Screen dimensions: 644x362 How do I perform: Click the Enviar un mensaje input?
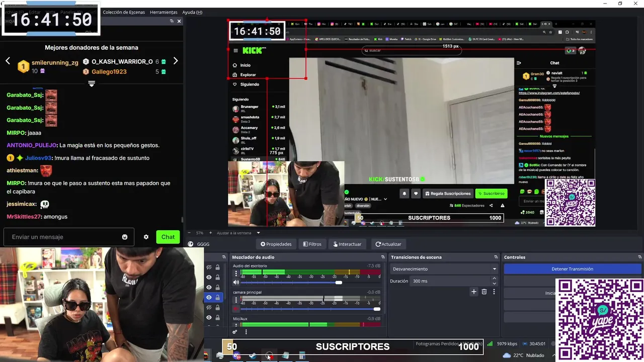pyautogui.click(x=63, y=237)
